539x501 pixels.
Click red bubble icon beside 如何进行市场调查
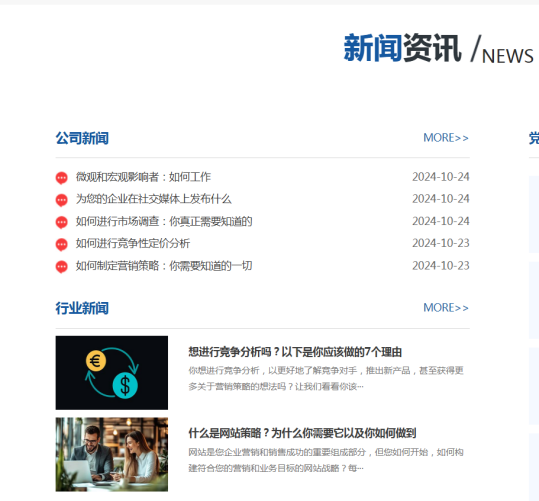point(62,222)
